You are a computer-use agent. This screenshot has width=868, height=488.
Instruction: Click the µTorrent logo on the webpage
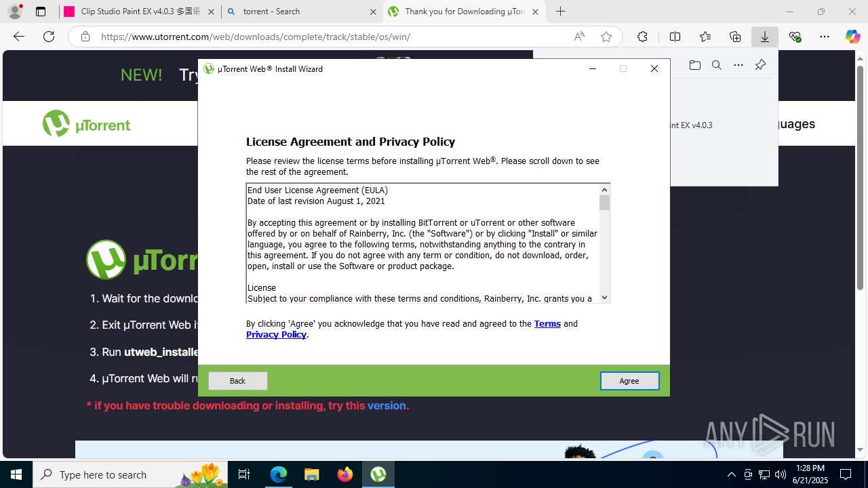click(x=87, y=124)
